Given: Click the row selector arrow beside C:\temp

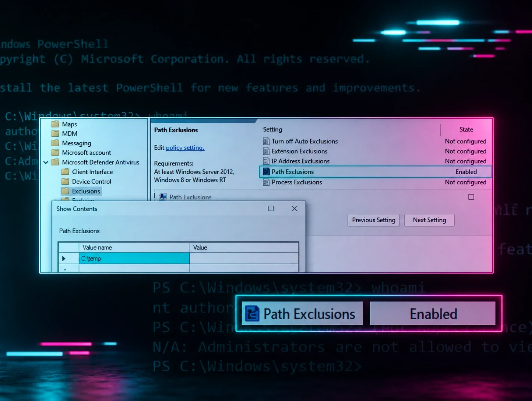Looking at the screenshot, I should [64, 259].
